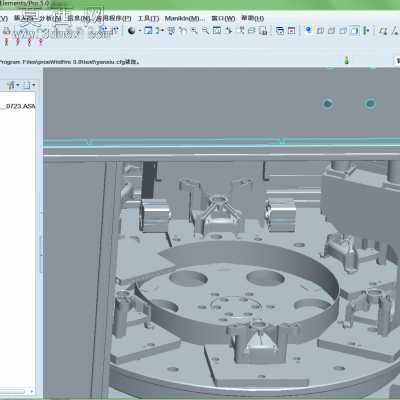This screenshot has width=400, height=400.
Task: Click the pink manikin figure icon
Action: click(41, 42)
